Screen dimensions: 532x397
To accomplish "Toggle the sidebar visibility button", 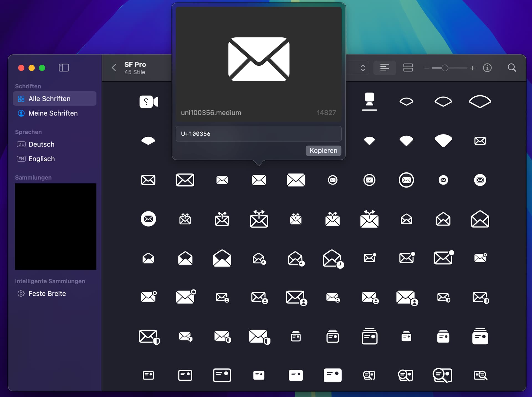I will (x=64, y=68).
